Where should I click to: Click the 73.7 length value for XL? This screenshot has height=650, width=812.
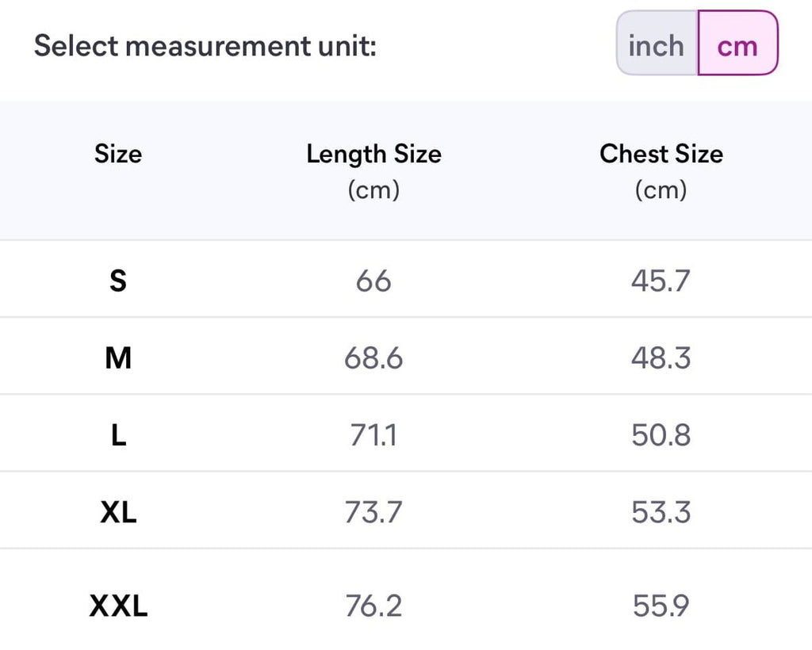click(373, 512)
